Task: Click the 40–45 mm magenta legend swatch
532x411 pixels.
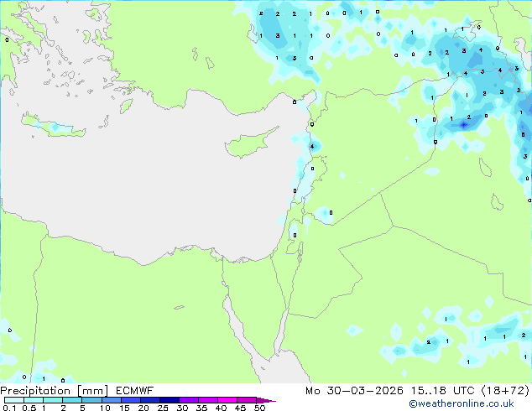Action: [x=227, y=400]
